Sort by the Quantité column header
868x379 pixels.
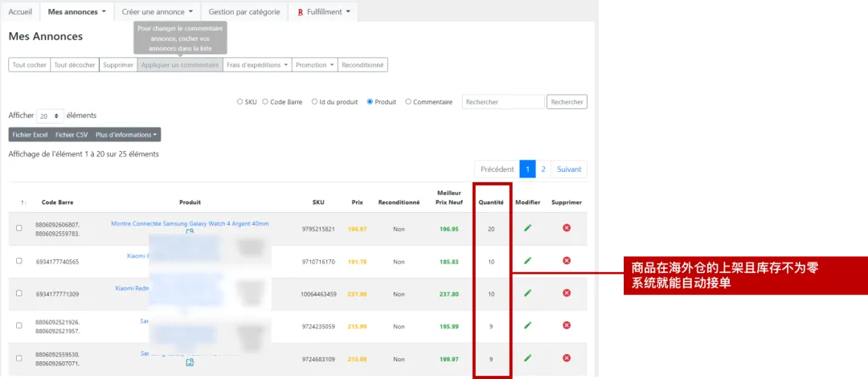click(x=491, y=202)
